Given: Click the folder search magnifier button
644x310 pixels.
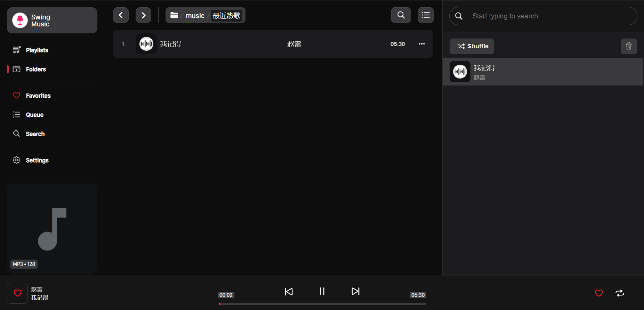Looking at the screenshot, I should (401, 15).
